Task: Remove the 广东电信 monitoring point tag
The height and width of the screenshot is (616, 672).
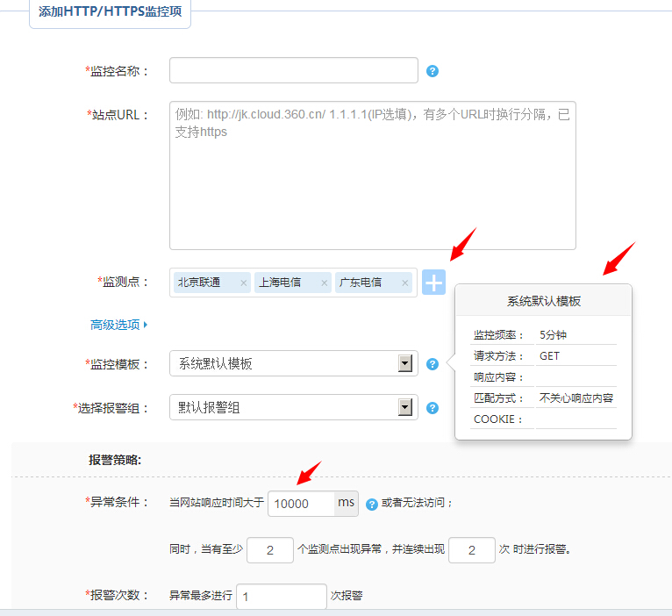Action: 404,283
